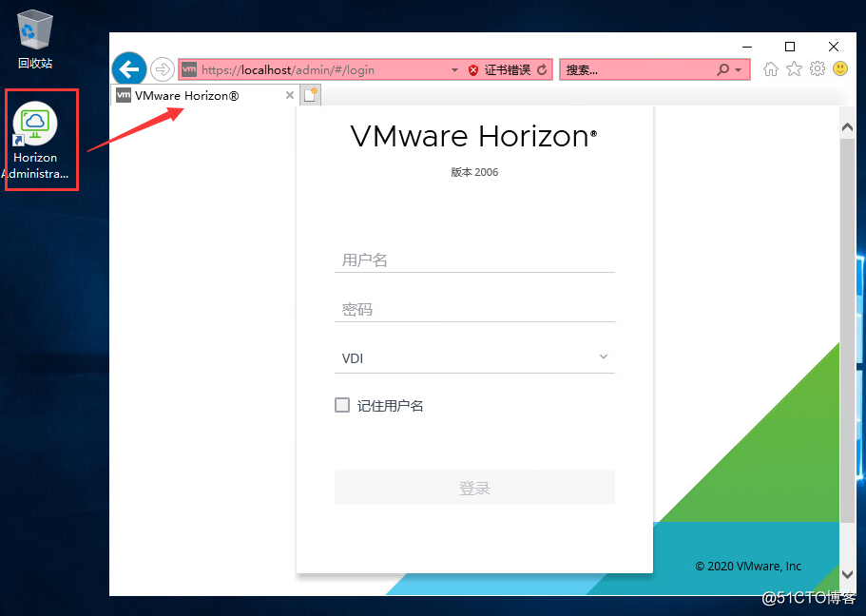This screenshot has height=616, width=866.
Task: Focus the 密码 password field
Action: 474,309
